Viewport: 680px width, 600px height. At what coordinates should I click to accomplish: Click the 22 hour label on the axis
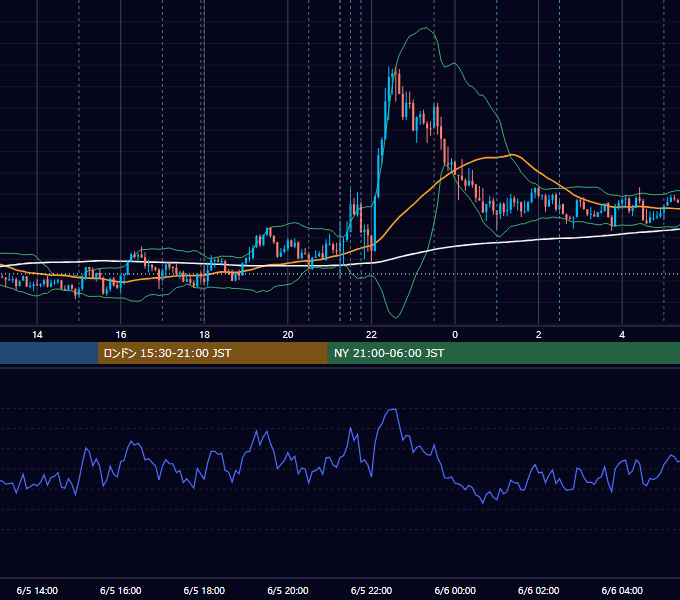(371, 335)
